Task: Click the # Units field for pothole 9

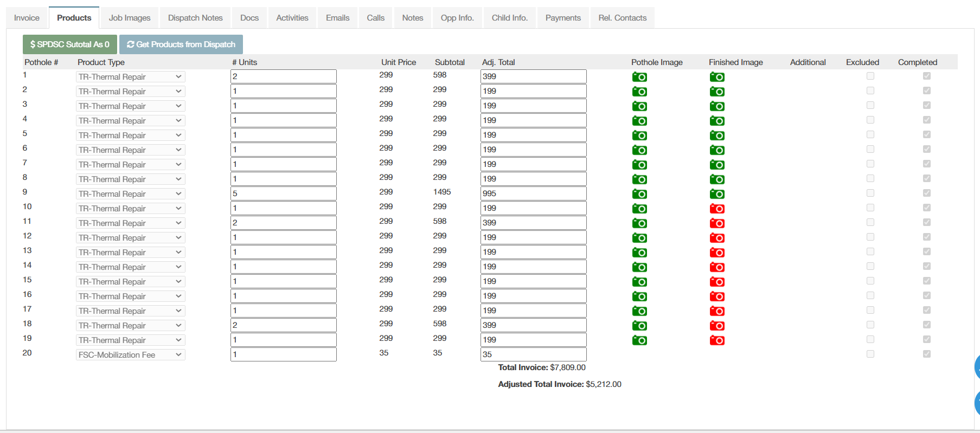Action: point(284,193)
